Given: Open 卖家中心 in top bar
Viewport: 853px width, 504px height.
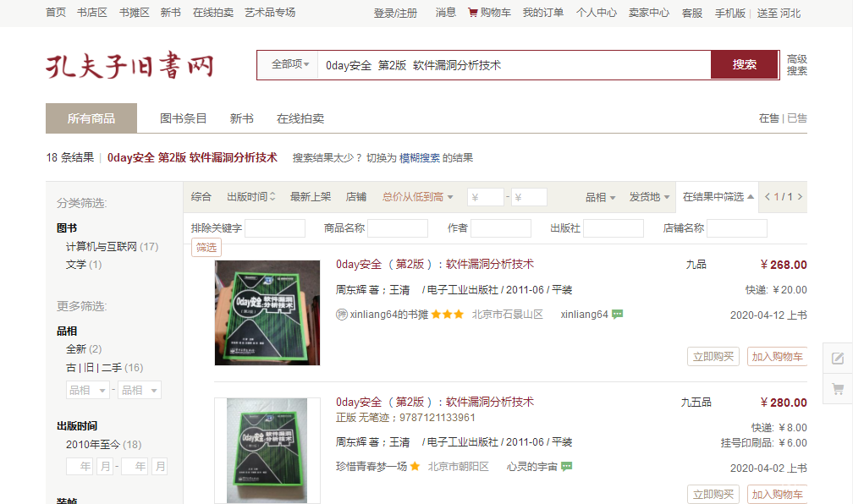Looking at the screenshot, I should (x=649, y=13).
